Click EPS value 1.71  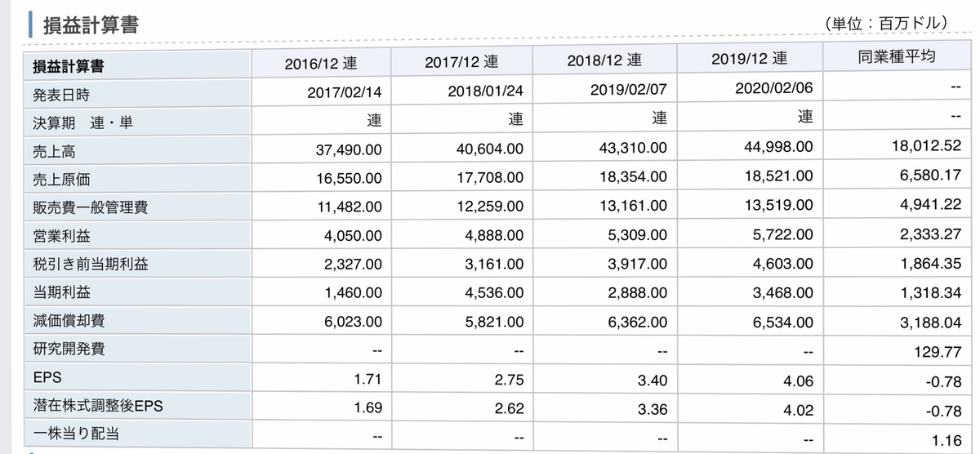click(x=367, y=380)
